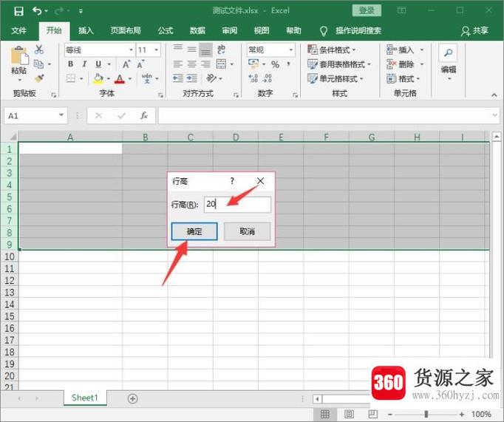Toggle bold formatting
The width and height of the screenshot is (504, 422).
pos(70,64)
